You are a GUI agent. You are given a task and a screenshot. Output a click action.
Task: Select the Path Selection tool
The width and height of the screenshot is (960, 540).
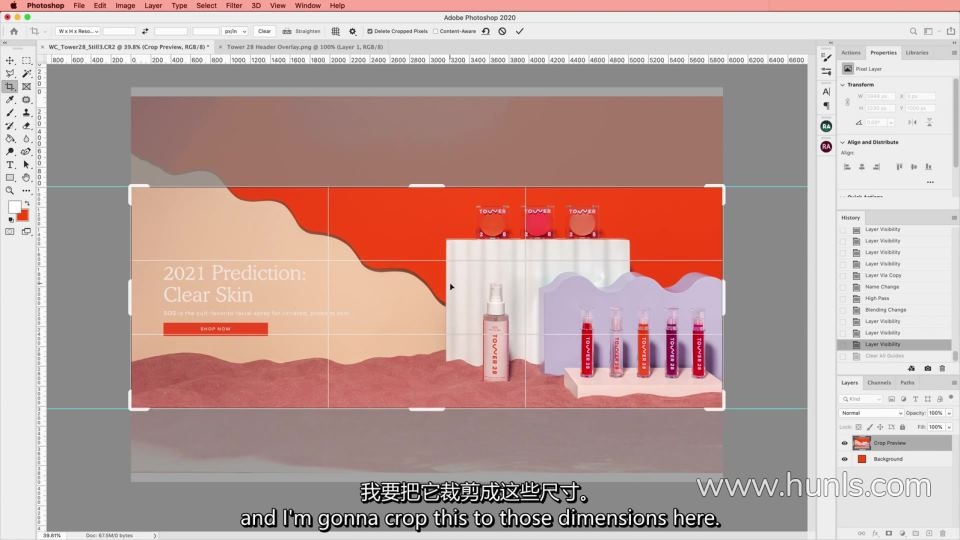pos(26,165)
